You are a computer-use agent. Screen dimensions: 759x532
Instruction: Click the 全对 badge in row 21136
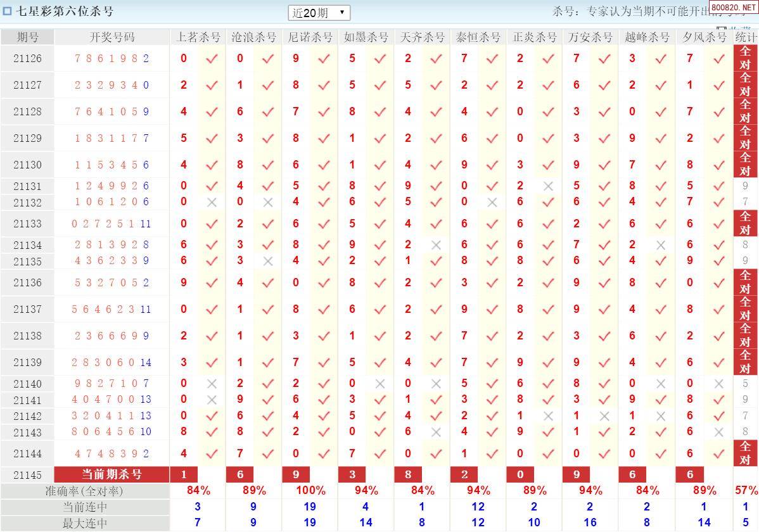[746, 282]
